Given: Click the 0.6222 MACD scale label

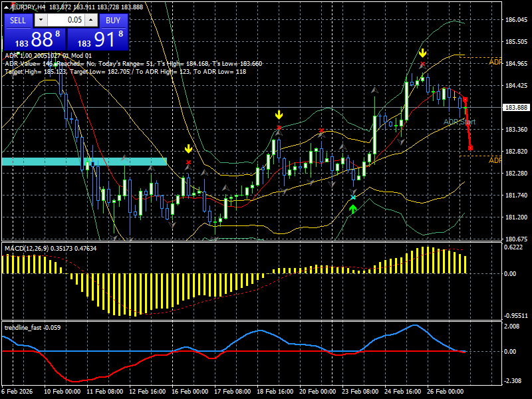Looking at the screenshot, I should pyautogui.click(x=513, y=247).
